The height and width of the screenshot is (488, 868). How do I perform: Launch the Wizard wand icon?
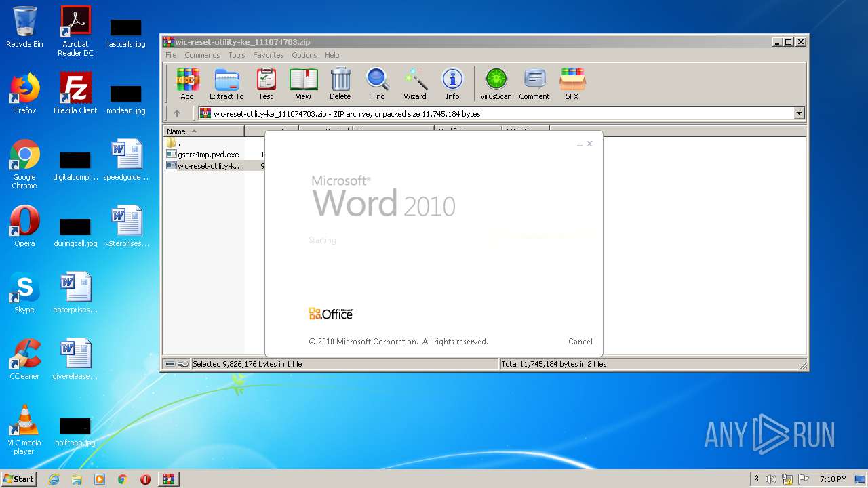(x=415, y=84)
